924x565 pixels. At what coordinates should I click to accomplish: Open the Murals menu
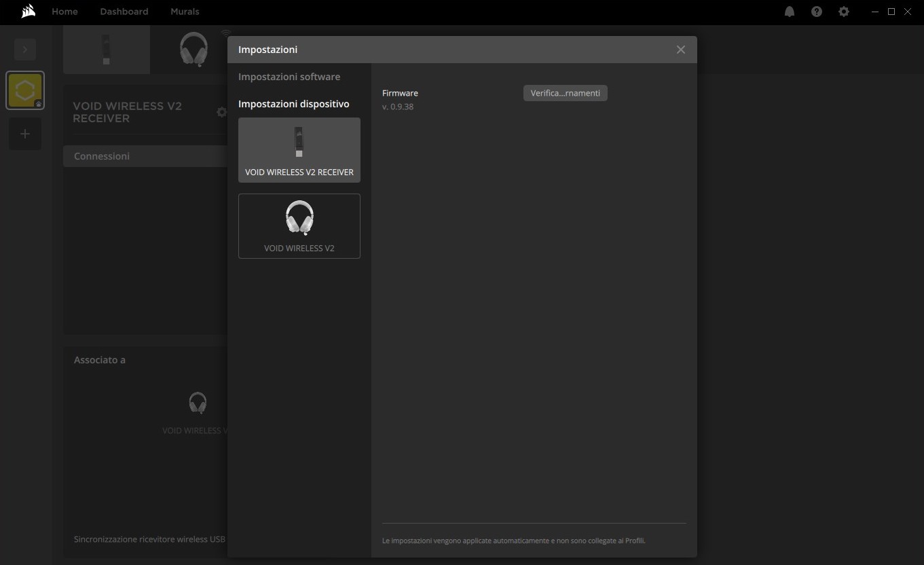(x=185, y=12)
